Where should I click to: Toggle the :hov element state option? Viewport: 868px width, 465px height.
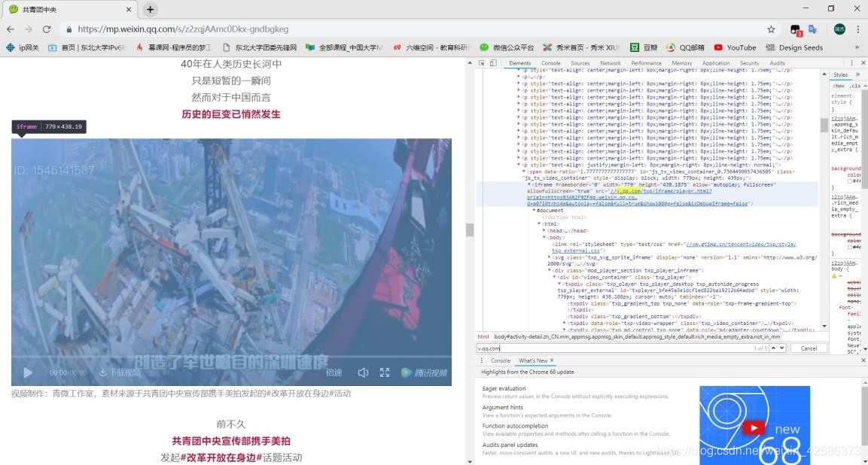[838, 86]
